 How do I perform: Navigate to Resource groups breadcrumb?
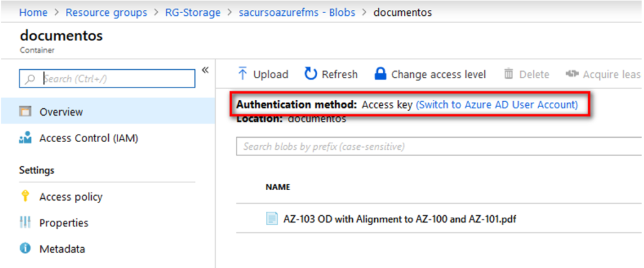pos(106,13)
